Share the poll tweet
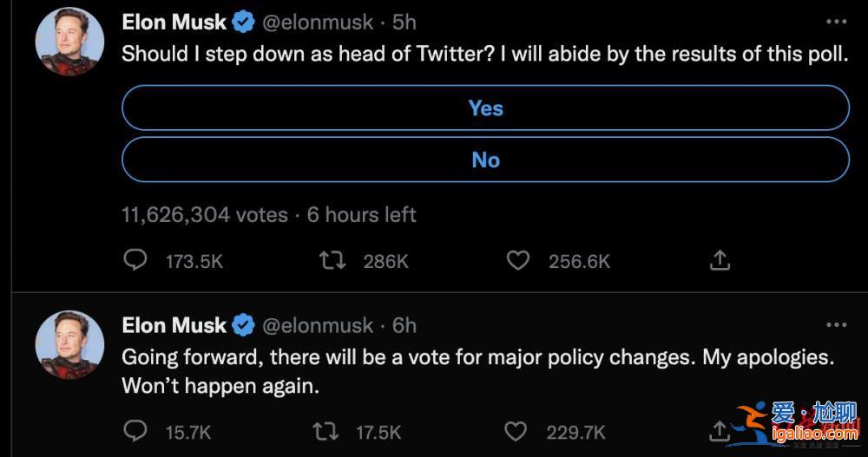 click(720, 260)
